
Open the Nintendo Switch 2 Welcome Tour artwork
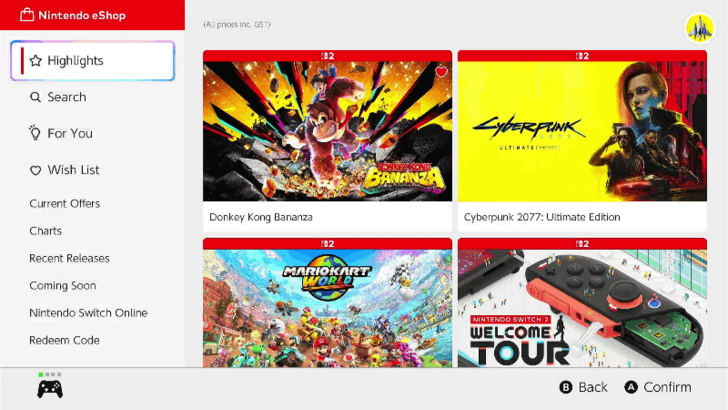click(582, 308)
